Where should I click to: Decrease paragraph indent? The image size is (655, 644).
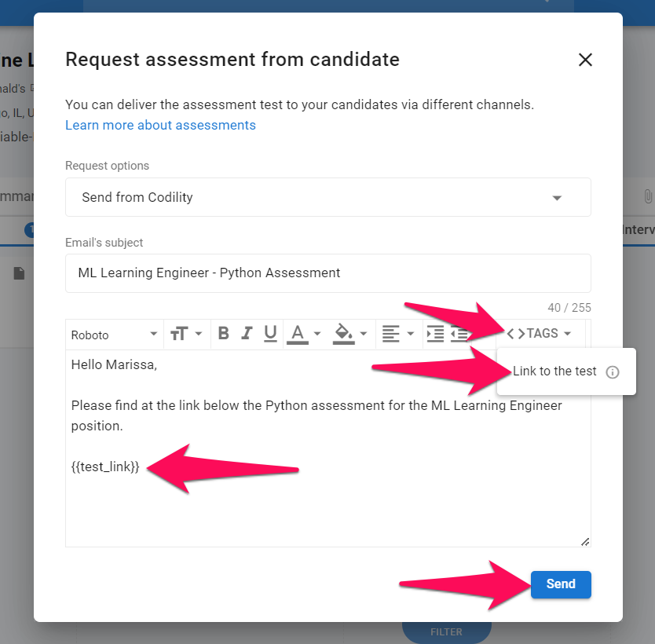coord(459,334)
